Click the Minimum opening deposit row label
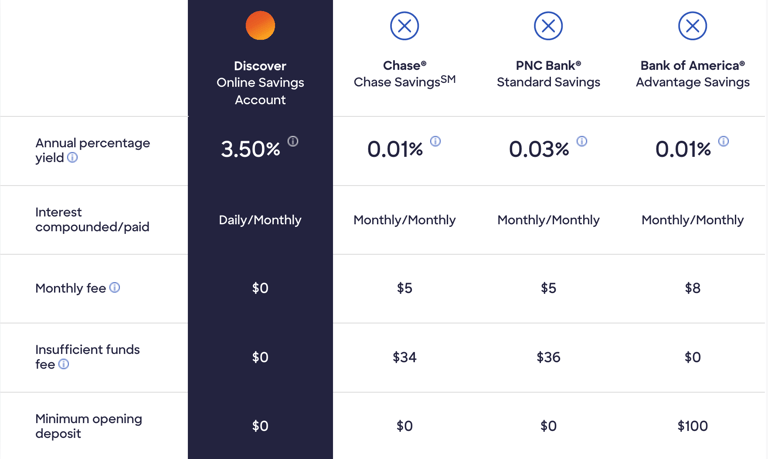The width and height of the screenshot is (768, 459). tap(89, 426)
